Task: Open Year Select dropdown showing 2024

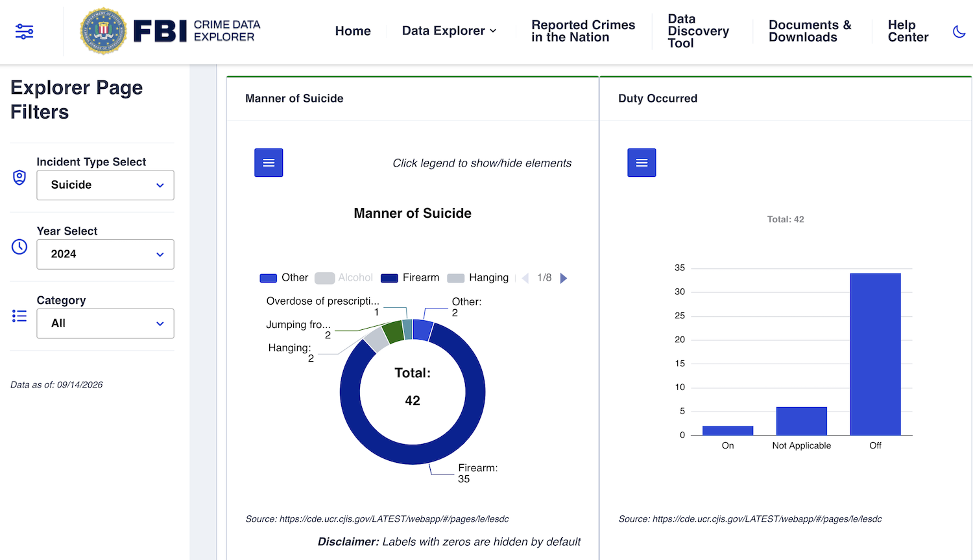Action: pyautogui.click(x=105, y=254)
